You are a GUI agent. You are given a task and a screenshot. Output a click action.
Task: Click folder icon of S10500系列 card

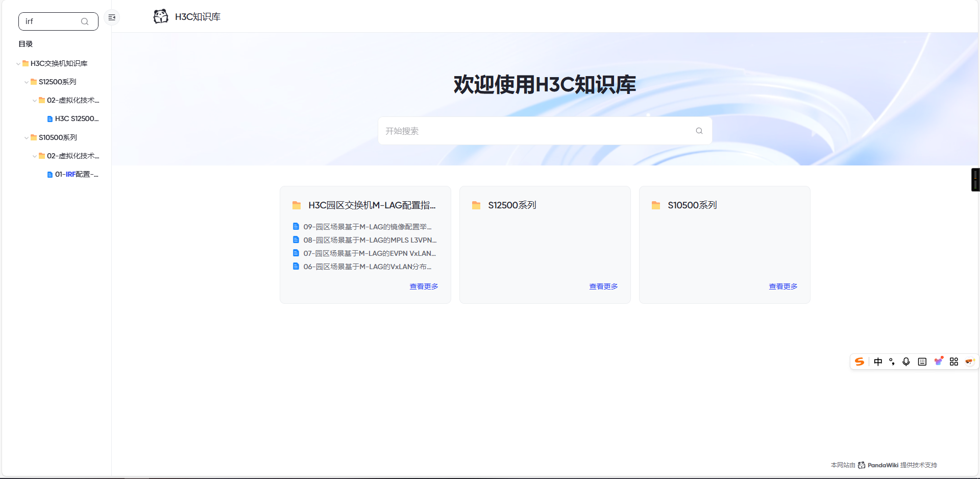(656, 205)
